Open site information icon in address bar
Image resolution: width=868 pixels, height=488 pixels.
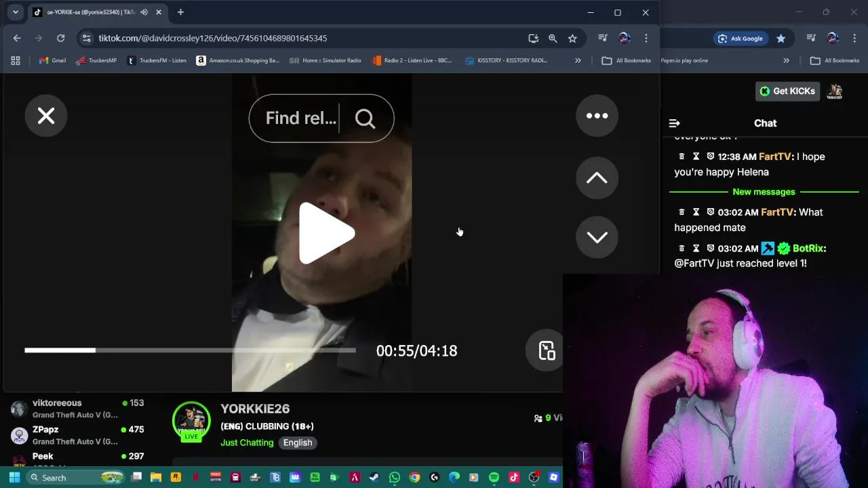coord(86,38)
